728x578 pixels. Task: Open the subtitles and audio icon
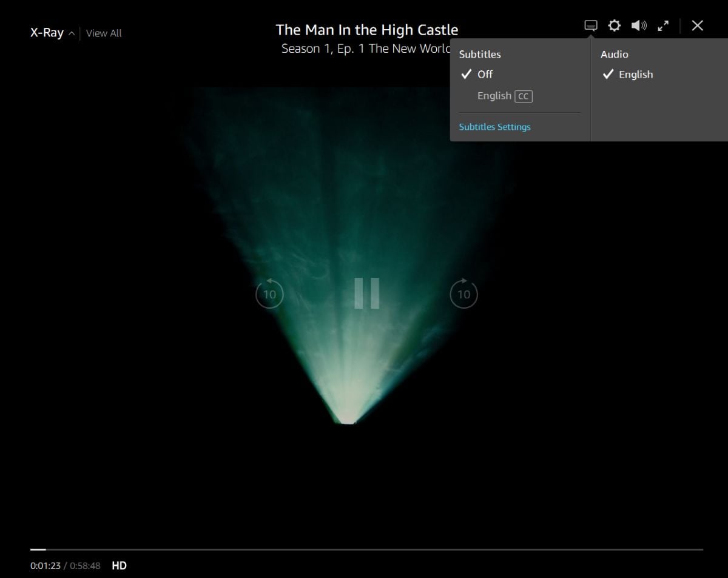tap(591, 25)
